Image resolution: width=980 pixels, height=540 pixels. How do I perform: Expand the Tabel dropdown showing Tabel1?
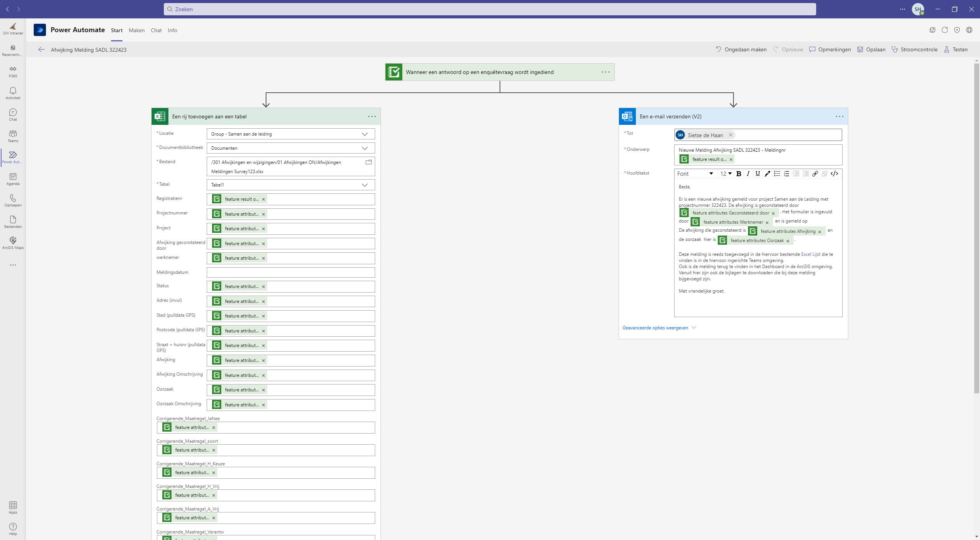pyautogui.click(x=364, y=185)
